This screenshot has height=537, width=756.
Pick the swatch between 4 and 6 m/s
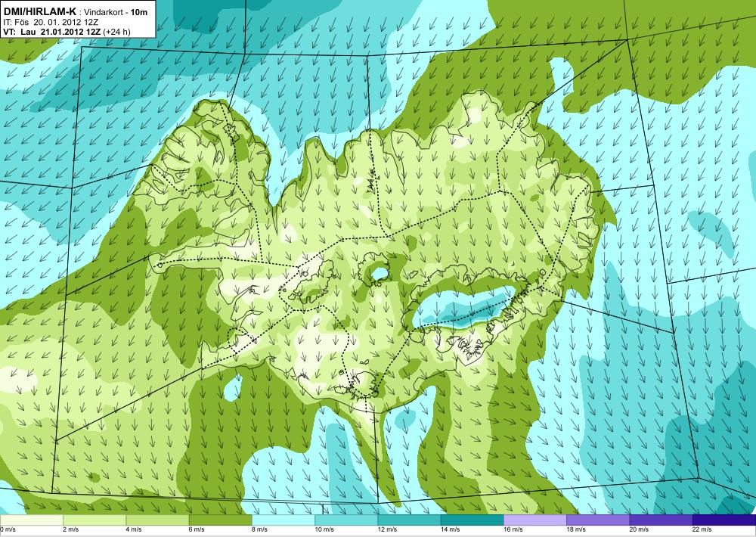click(x=157, y=520)
